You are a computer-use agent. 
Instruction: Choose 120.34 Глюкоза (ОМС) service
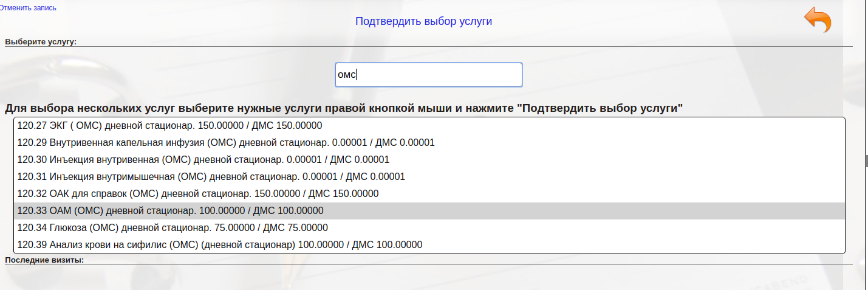(173, 228)
